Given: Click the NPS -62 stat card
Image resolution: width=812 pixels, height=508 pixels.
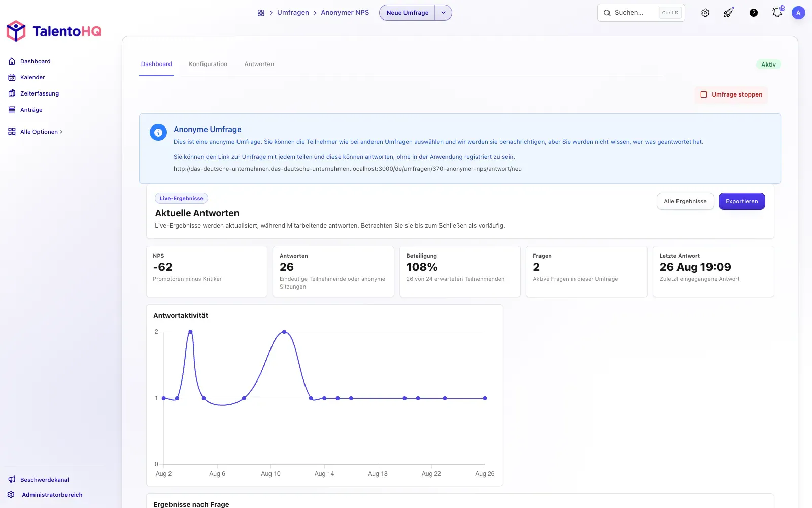Looking at the screenshot, I should (207, 271).
